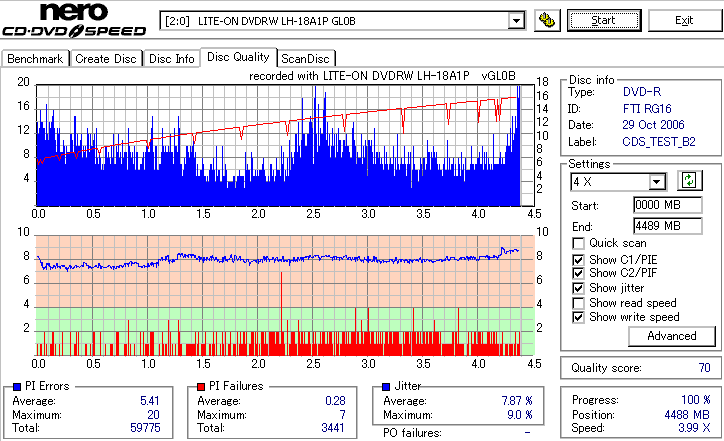724x441 pixels.
Task: Click the drive options icon button
Action: [x=547, y=21]
